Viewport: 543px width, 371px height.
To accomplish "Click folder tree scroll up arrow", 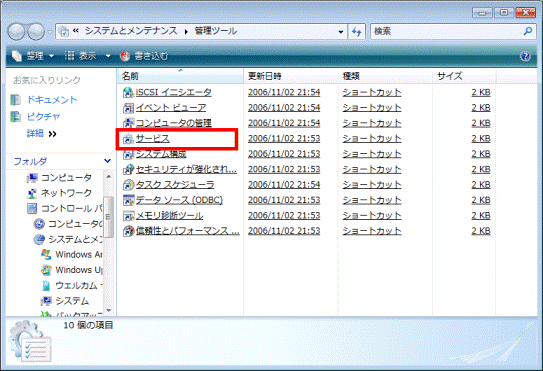I will coord(108,177).
